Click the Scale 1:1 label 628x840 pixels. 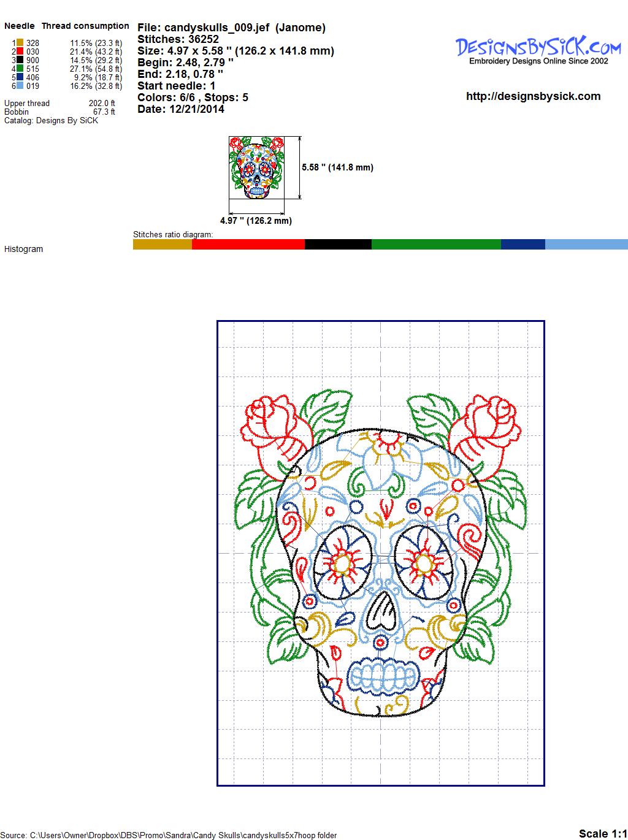(x=602, y=833)
